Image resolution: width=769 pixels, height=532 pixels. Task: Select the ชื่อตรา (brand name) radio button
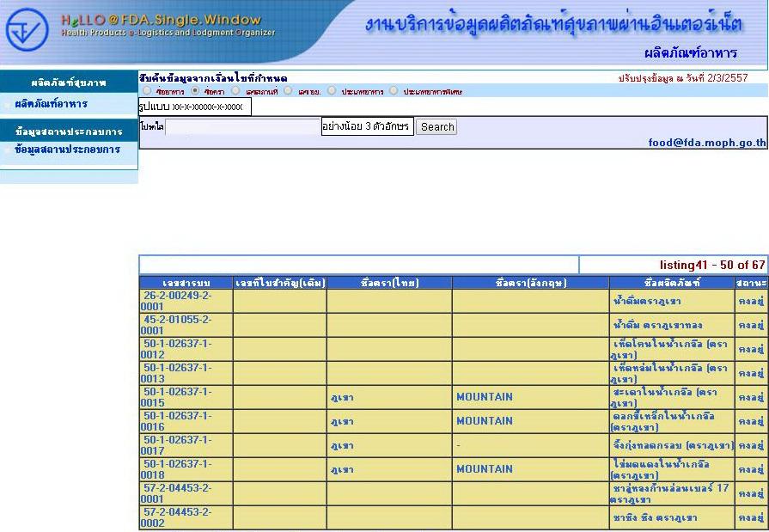tap(195, 91)
